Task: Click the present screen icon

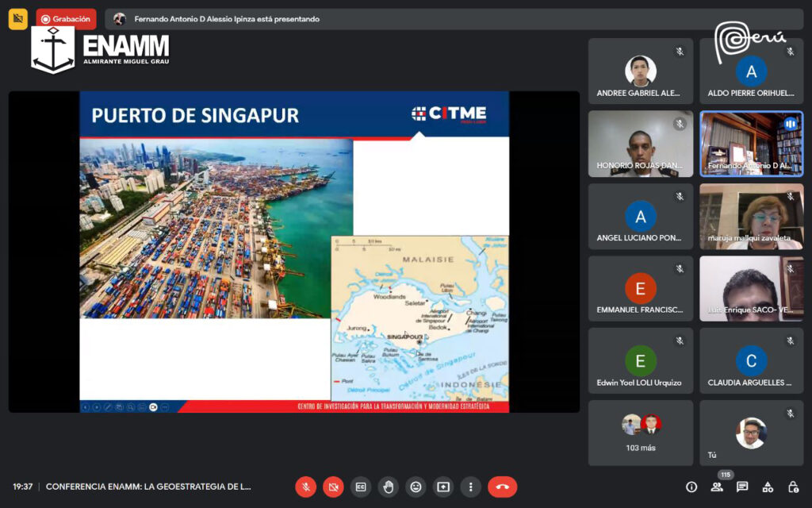Action: (442, 487)
